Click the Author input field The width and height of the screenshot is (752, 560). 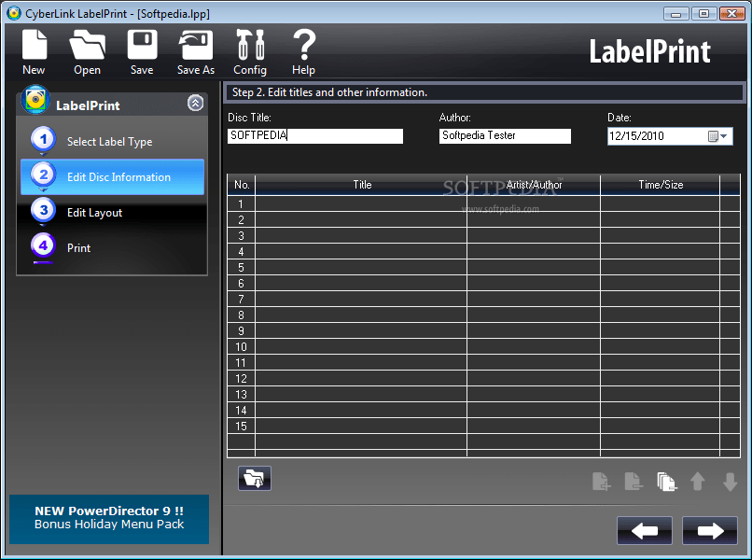pos(505,136)
